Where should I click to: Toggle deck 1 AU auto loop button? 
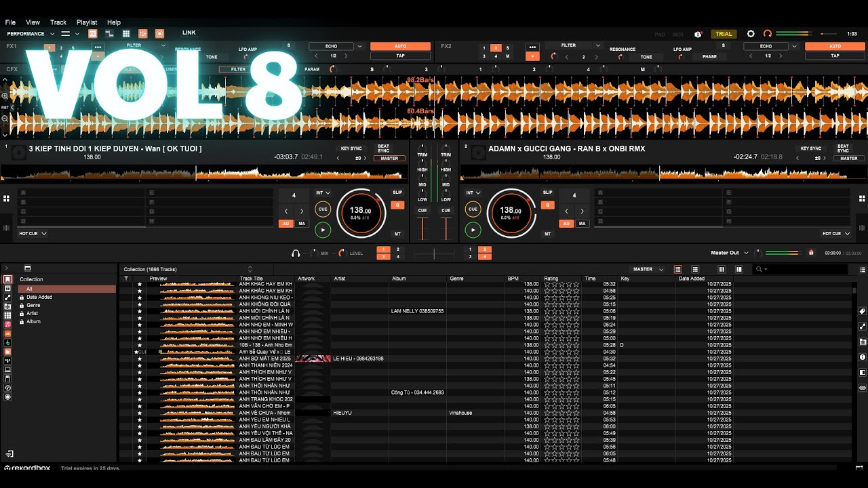click(x=286, y=224)
